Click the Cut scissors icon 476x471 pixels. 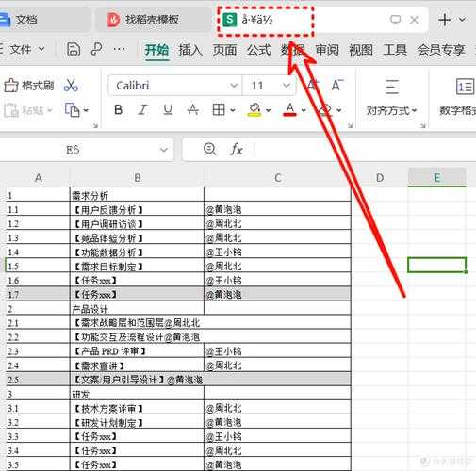point(71,86)
